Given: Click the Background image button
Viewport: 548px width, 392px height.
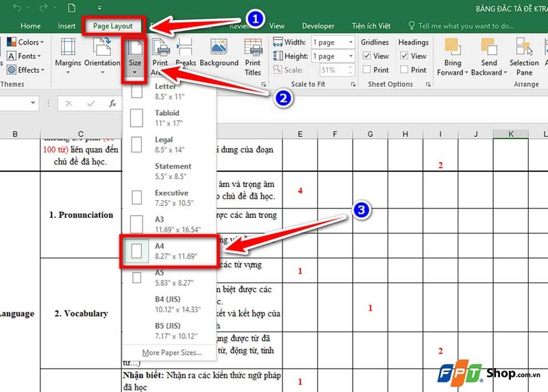Looking at the screenshot, I should [x=219, y=53].
